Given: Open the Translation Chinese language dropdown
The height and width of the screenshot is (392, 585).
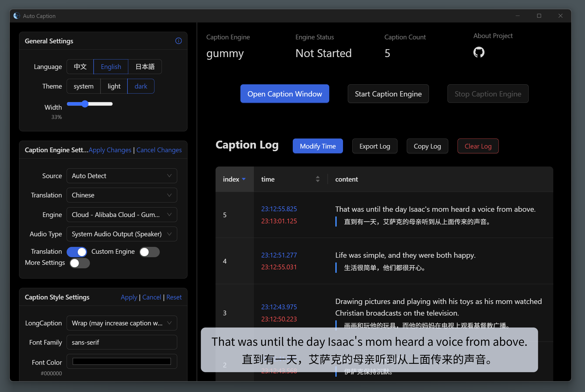Looking at the screenshot, I should pyautogui.click(x=122, y=195).
